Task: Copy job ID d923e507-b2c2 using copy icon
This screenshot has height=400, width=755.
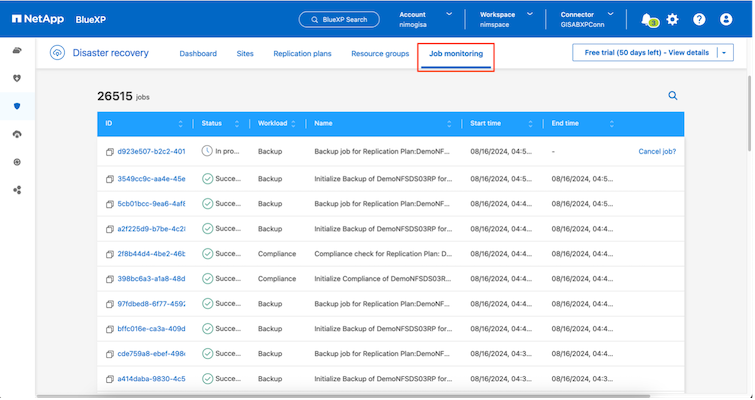Action: coord(109,151)
